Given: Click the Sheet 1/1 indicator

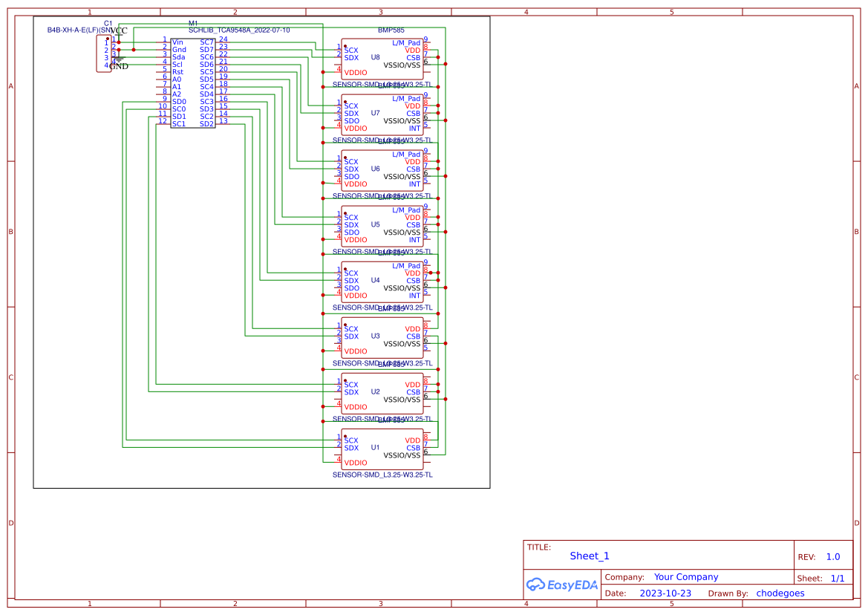Looking at the screenshot, I should coord(838,578).
